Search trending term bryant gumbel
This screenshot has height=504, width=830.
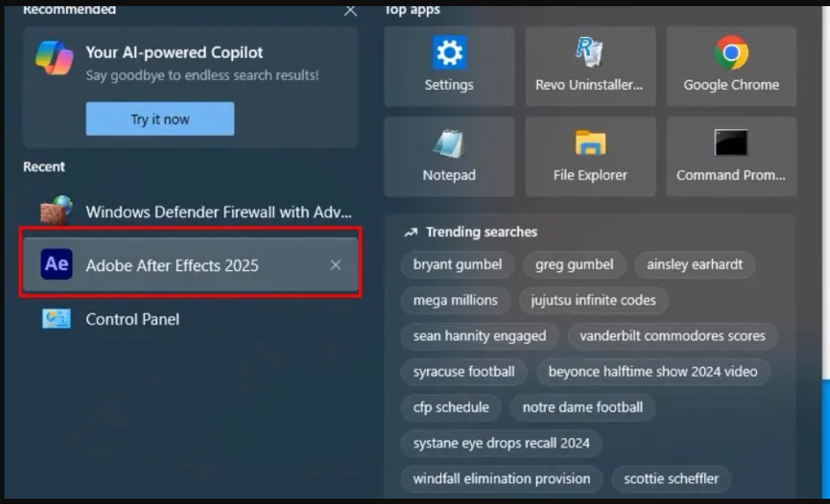point(458,265)
